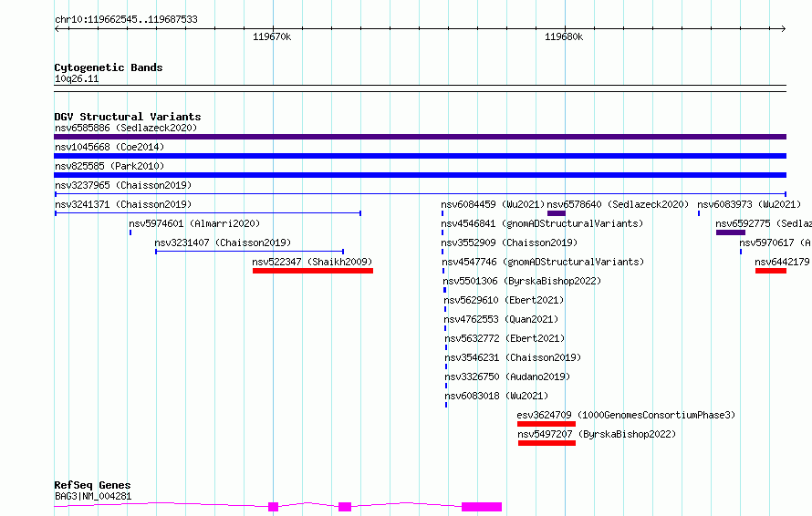Select nsv3237965 (Chaisson2019) label
The height and width of the screenshot is (516, 812).
tap(123, 185)
